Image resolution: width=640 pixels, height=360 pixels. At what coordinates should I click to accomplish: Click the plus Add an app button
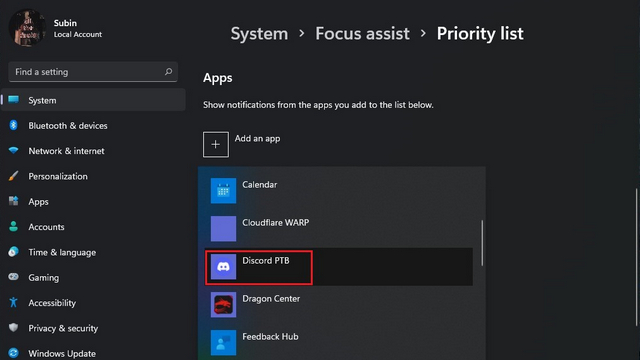[216, 144]
